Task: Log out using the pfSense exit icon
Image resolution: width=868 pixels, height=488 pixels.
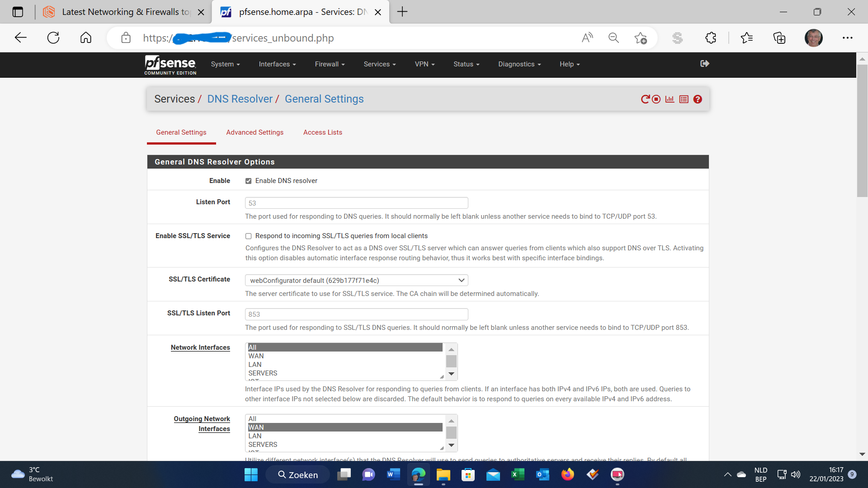Action: 705,64
